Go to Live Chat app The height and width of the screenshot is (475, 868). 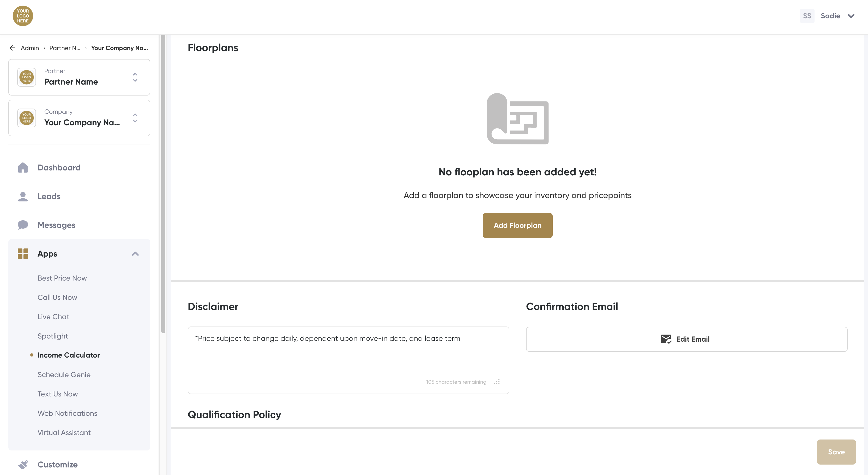coord(53,317)
